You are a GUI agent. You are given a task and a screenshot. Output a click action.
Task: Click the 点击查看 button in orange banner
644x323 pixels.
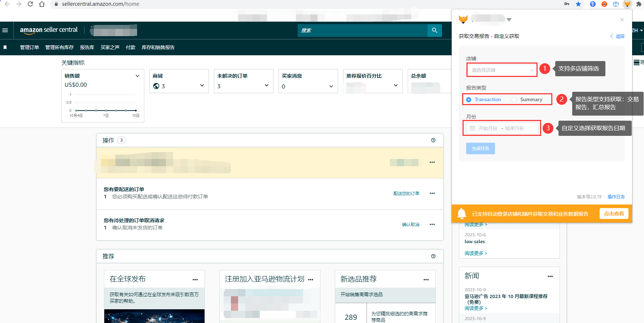pos(614,214)
